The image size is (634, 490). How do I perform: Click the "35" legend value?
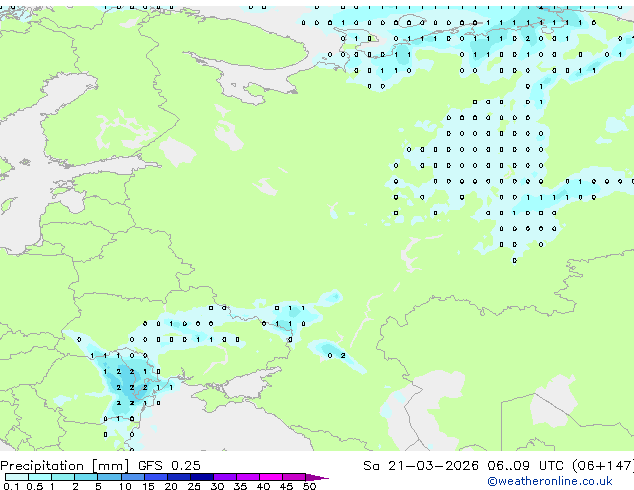[241, 486]
